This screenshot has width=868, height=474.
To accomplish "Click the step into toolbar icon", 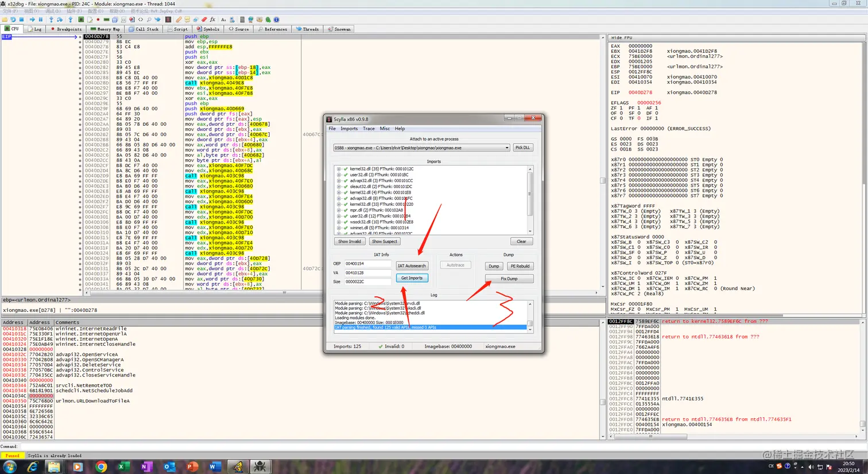I will pos(51,20).
